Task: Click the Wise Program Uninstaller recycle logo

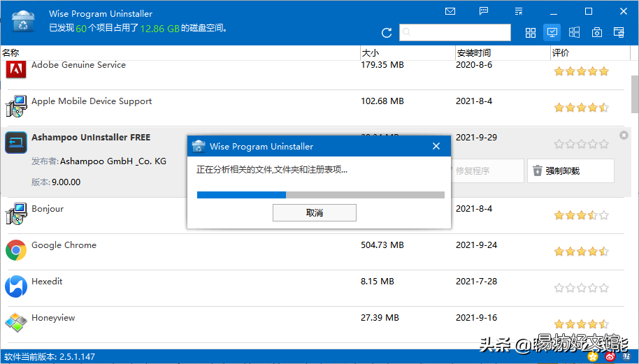Action: click(23, 21)
